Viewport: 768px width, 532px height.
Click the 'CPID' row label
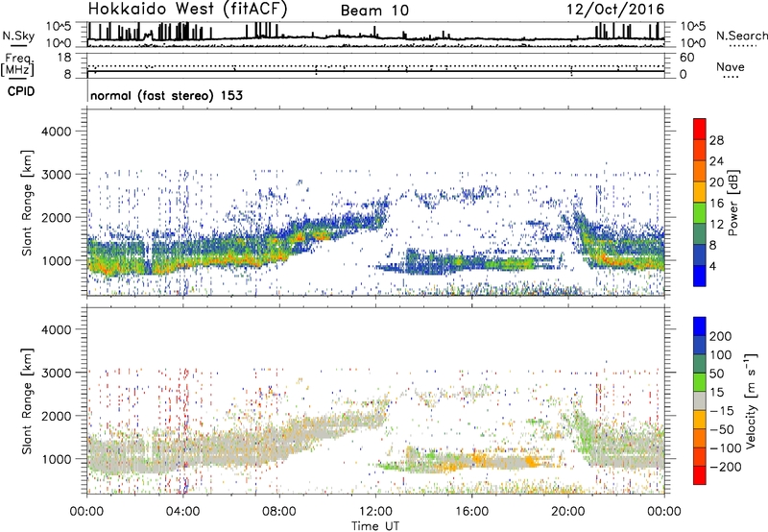21,91
